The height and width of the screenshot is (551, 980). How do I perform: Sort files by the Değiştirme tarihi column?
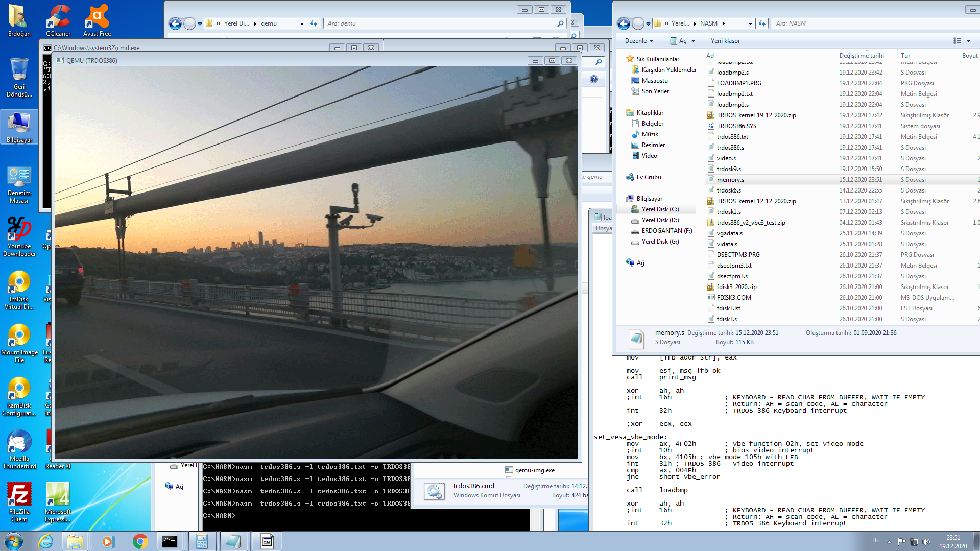[x=861, y=56]
